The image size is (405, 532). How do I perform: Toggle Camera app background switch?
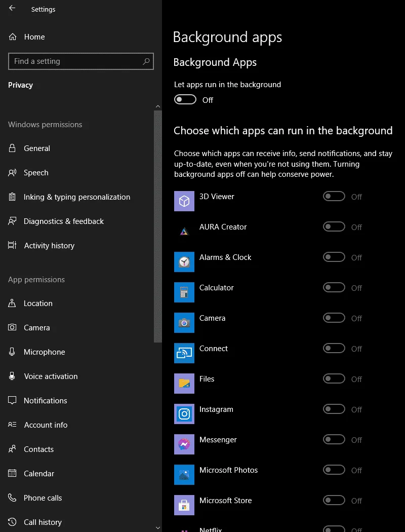click(334, 318)
